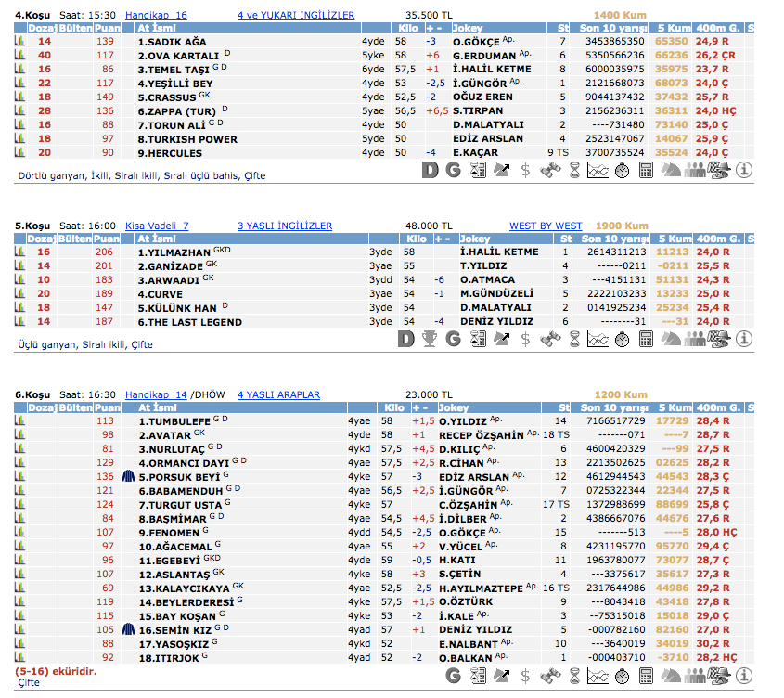Open the WEST BY WEST link
The height and width of the screenshot is (698, 784).
[546, 226]
